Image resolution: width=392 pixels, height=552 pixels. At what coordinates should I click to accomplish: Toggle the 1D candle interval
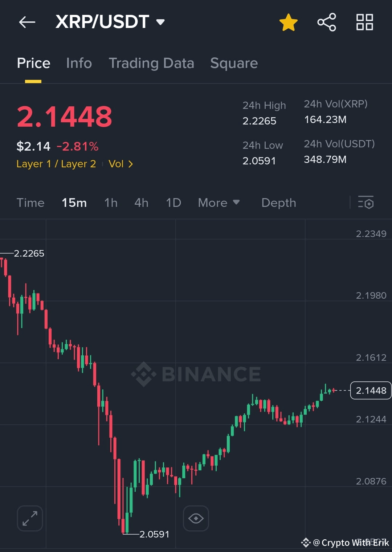point(173,203)
